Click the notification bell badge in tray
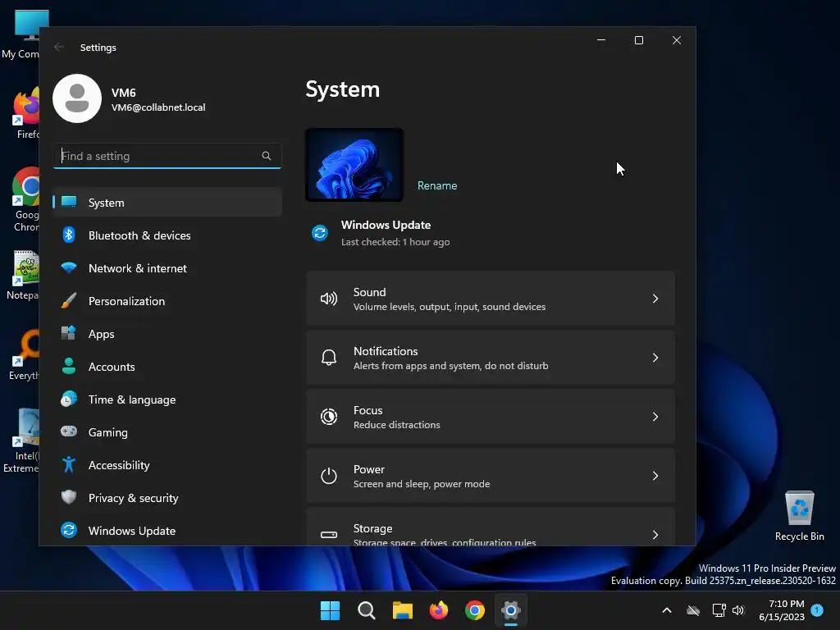This screenshot has width=840, height=630. (x=817, y=609)
